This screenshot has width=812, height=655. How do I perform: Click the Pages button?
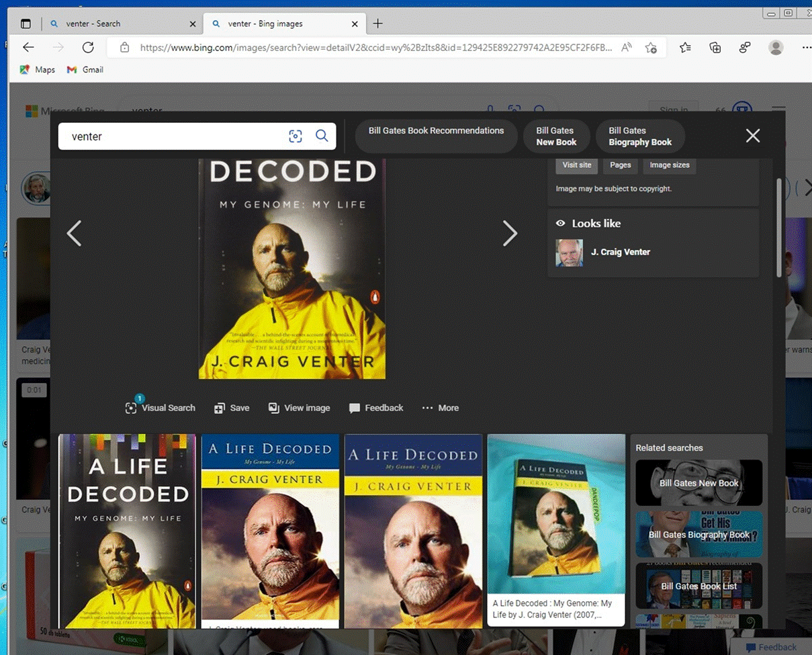coord(620,165)
